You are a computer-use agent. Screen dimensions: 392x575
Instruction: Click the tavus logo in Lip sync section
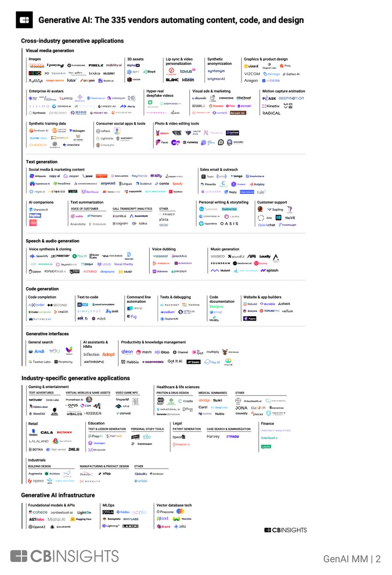pos(187,71)
